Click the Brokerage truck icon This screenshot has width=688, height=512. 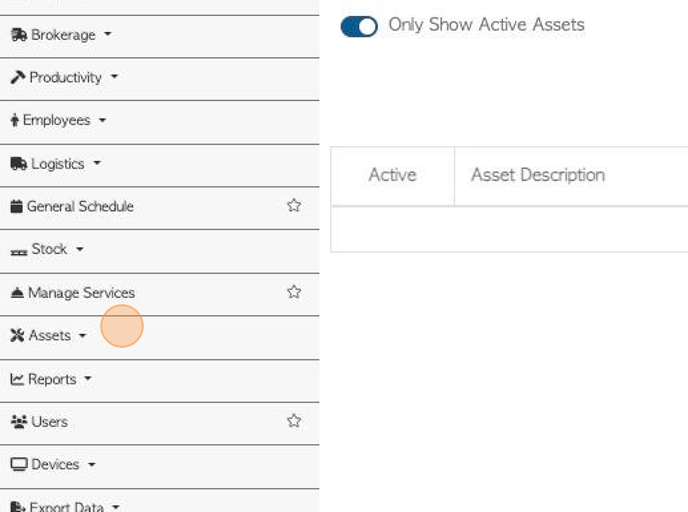(19, 35)
